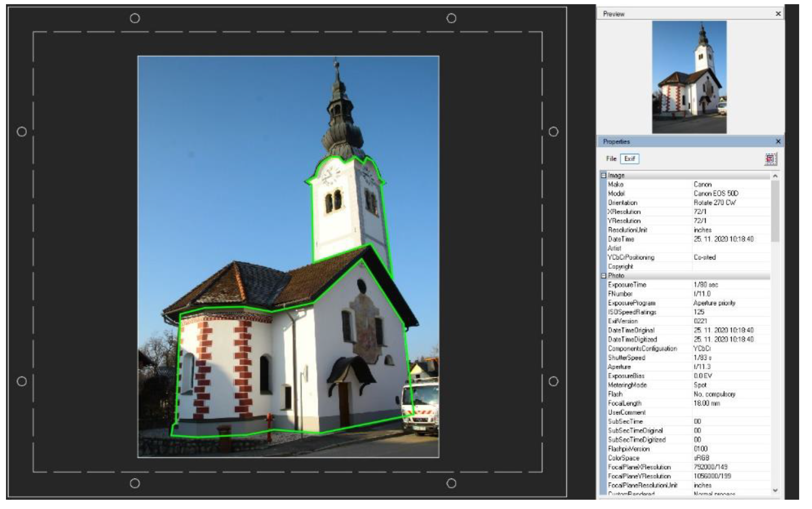Click the church photo on the canvas
The height and width of the screenshot is (509, 812).
pyautogui.click(x=288, y=256)
